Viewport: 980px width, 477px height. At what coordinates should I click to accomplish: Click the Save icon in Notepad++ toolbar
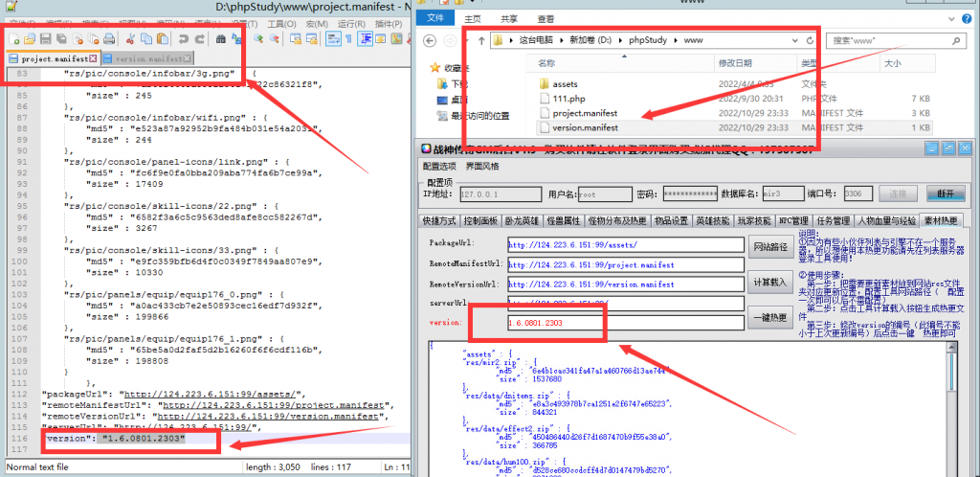tap(46, 38)
